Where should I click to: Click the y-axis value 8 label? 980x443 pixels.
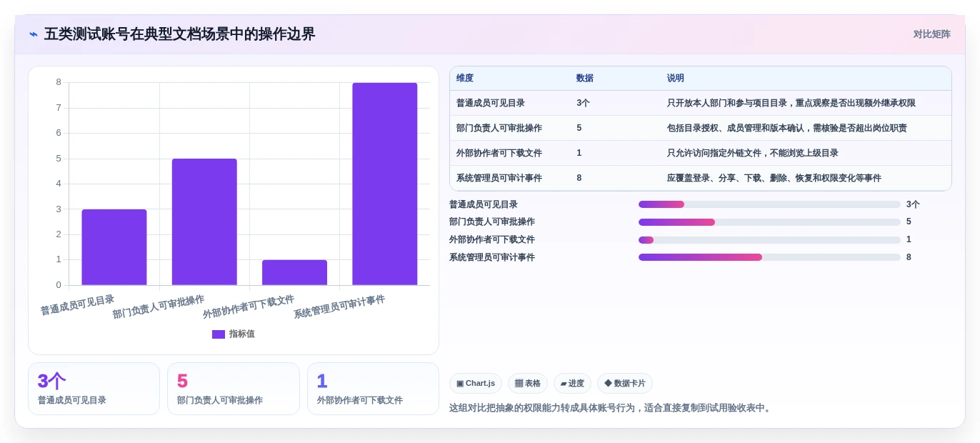click(x=59, y=82)
